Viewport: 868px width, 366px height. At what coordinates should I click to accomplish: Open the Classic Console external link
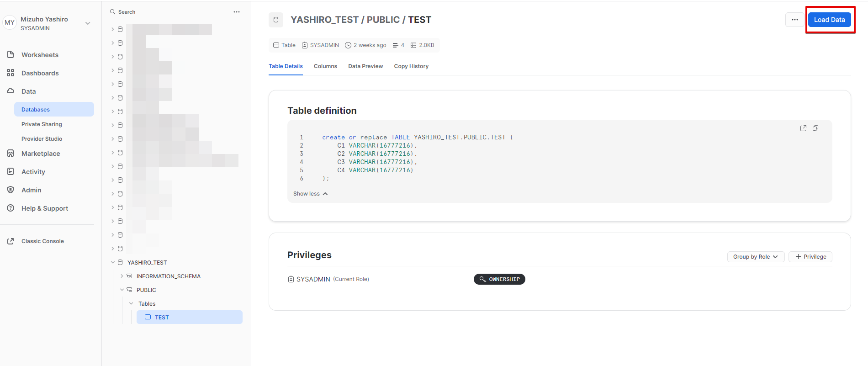(42, 241)
